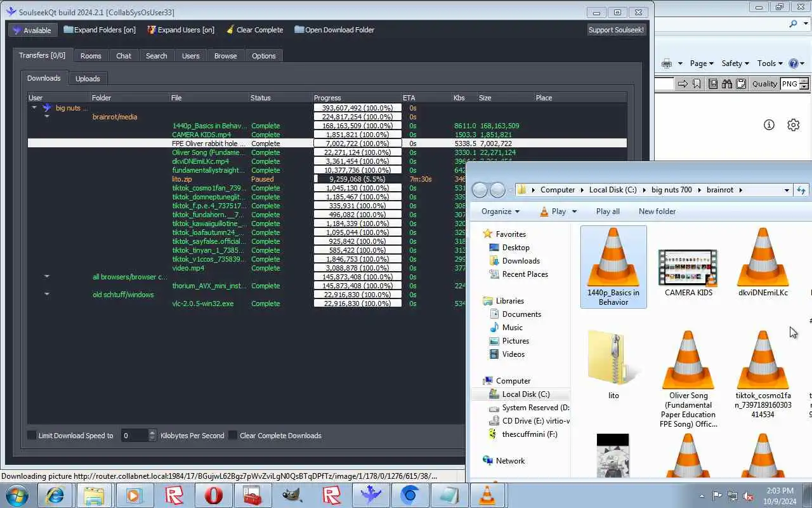This screenshot has width=812, height=508.
Task: Toggle Expand Folders [on] in Soulseek toolbar
Action: (100, 30)
